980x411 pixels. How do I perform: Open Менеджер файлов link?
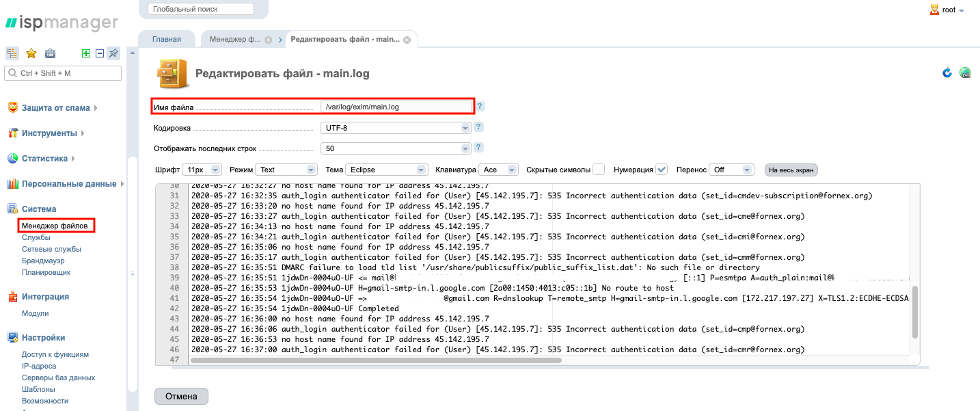(55, 225)
